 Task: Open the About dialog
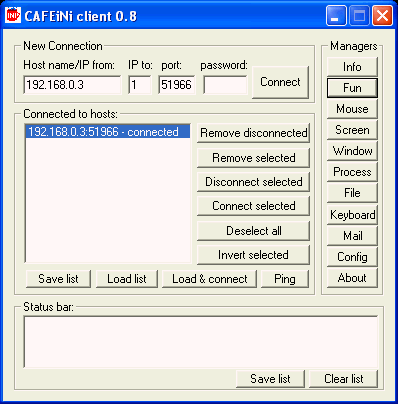pos(352,278)
